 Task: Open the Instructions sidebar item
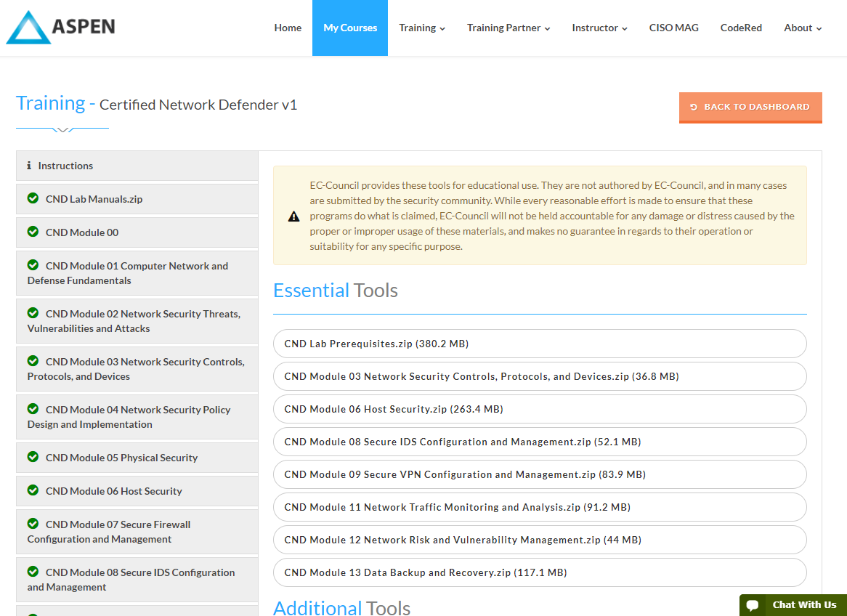(x=137, y=166)
